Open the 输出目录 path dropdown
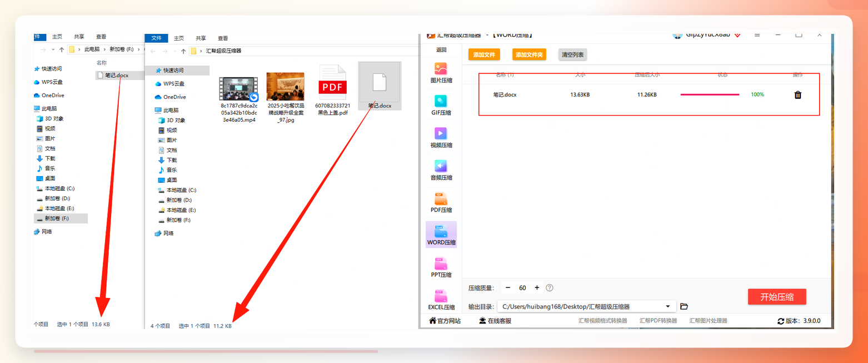 tap(668, 306)
